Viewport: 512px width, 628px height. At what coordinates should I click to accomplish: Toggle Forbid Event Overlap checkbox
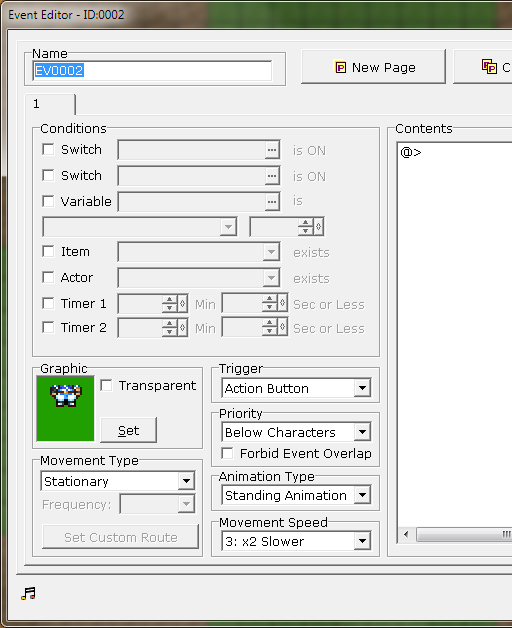tap(227, 453)
